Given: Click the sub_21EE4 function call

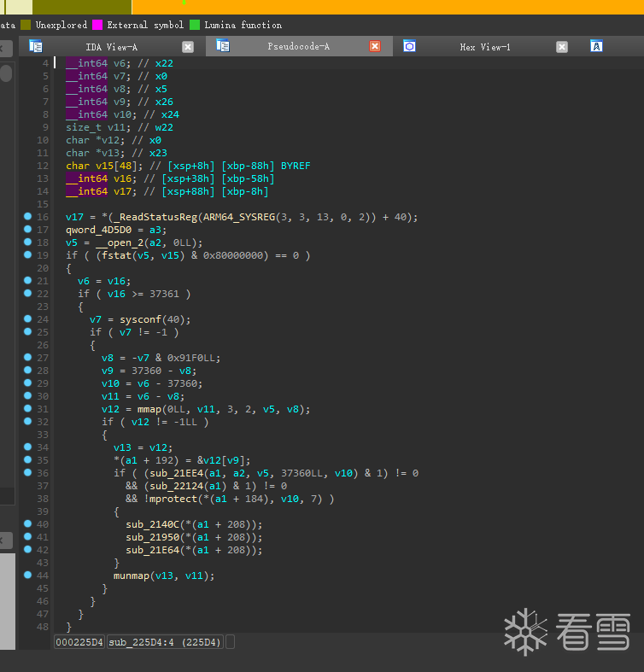Looking at the screenshot, I should (176, 473).
